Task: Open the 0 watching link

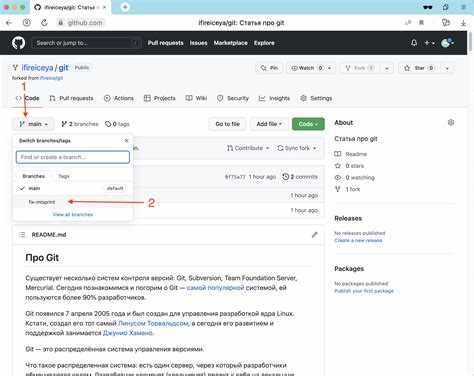Action: (x=355, y=177)
